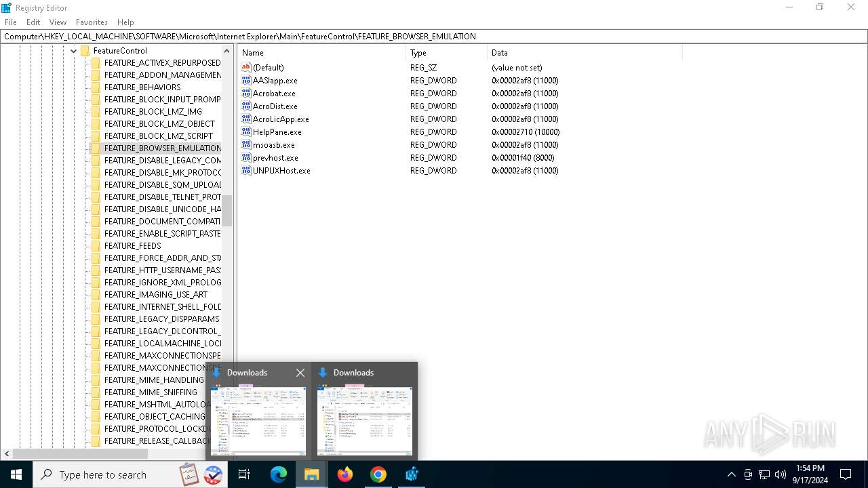
Task: Click the File Explorer taskbar icon
Action: [312, 474]
